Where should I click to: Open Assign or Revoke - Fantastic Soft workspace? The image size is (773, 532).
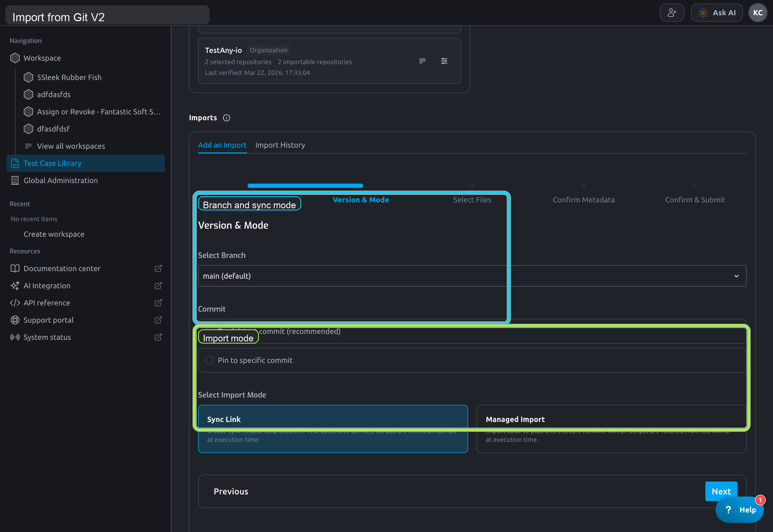click(98, 112)
